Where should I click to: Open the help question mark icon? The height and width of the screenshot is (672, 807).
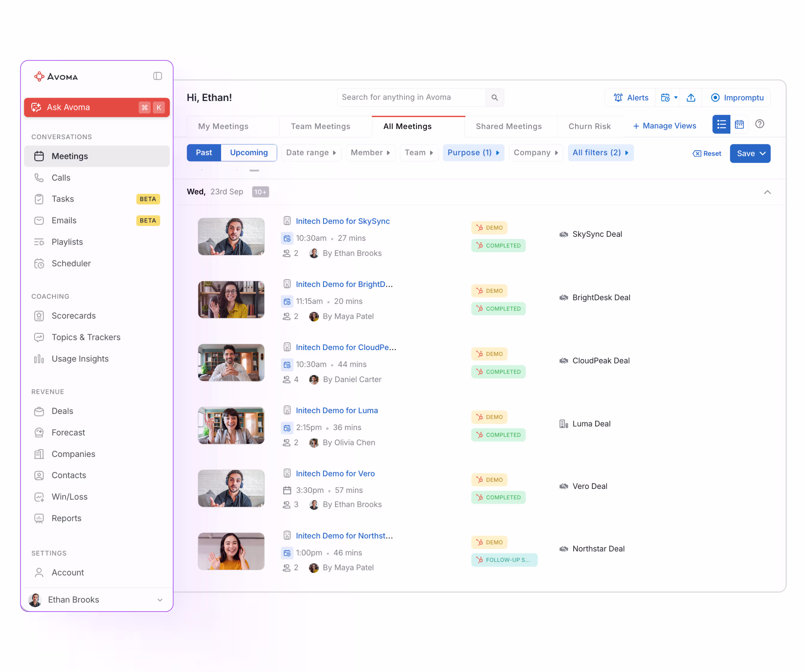click(x=759, y=124)
